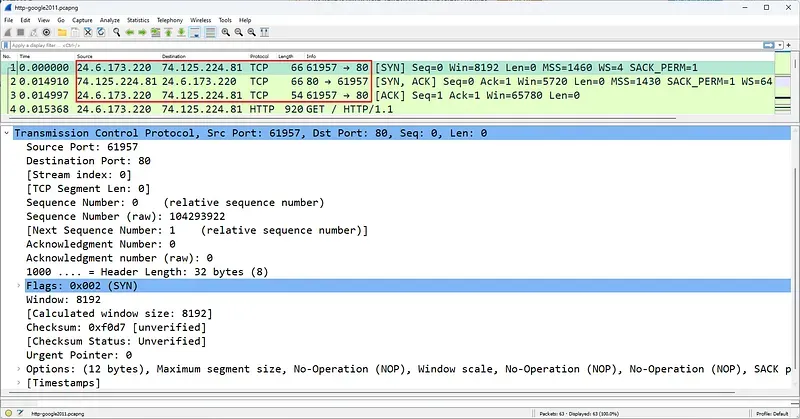
Task: Expand the [Timestamps] node
Action: point(19,383)
